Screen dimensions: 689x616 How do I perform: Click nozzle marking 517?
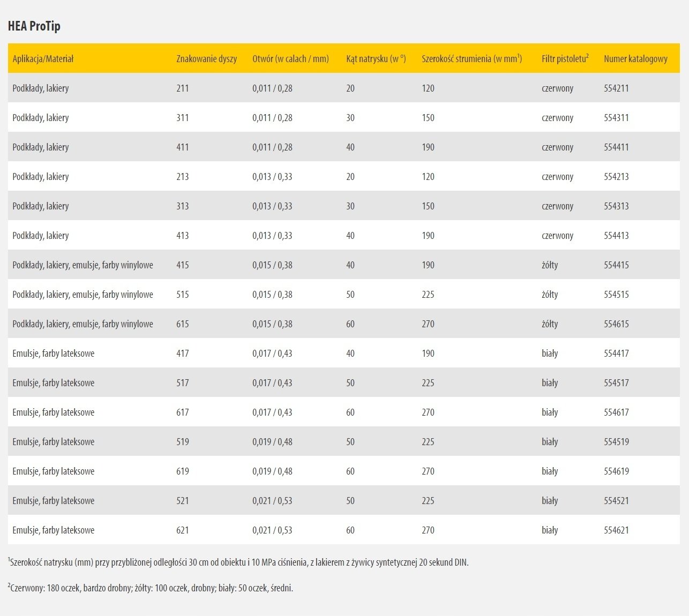pos(183,383)
